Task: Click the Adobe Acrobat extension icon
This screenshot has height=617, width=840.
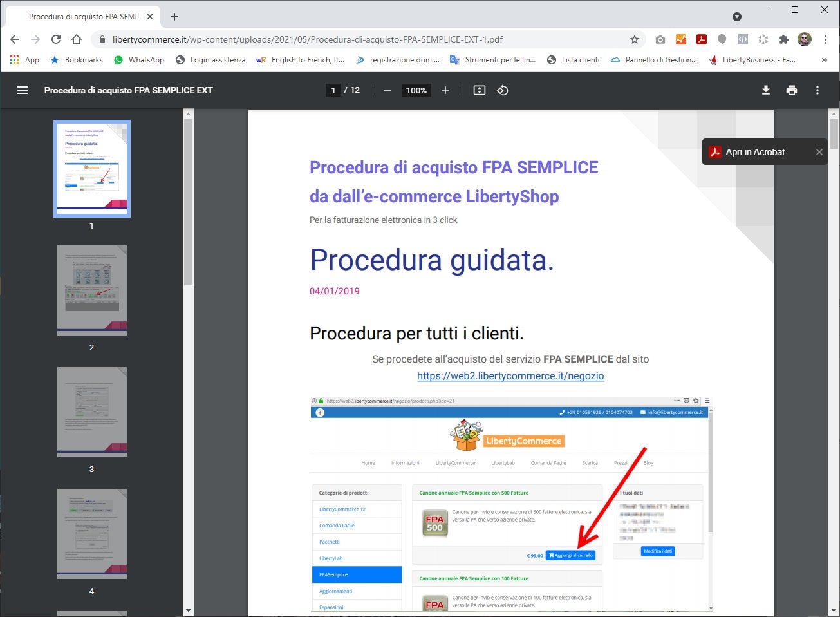Action: point(702,39)
